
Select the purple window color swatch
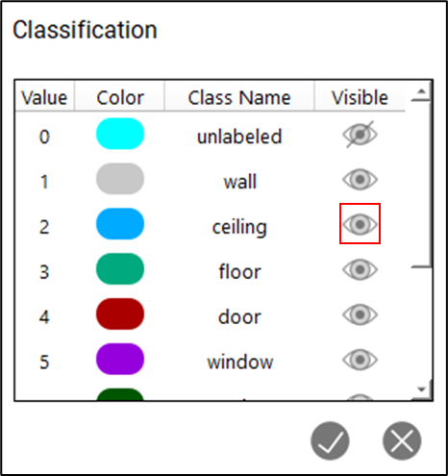click(120, 359)
